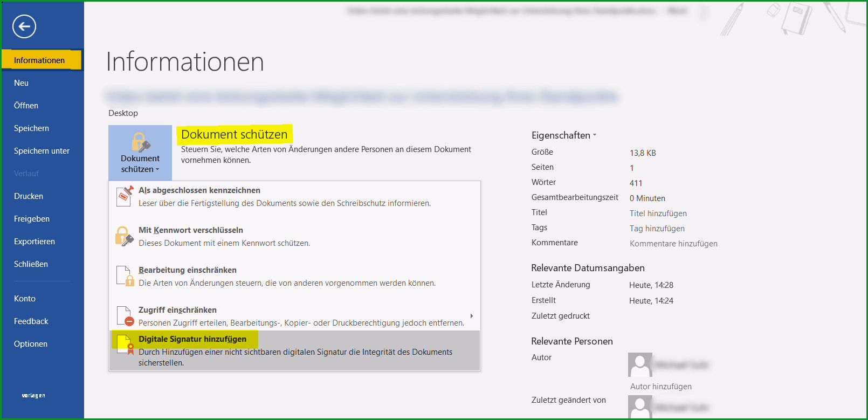Select Bearbeitung einschränken menu entry
Viewport: 868px width, 420px height.
[x=294, y=276]
